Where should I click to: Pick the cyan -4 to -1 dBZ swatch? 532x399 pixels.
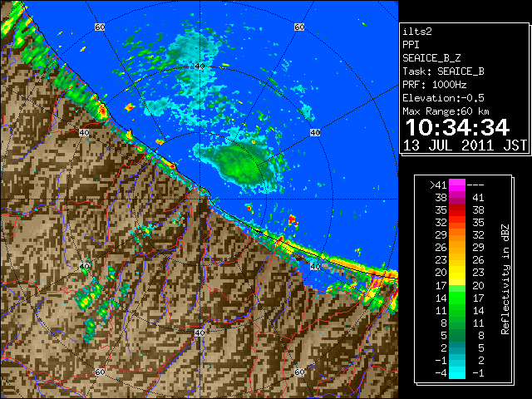click(457, 373)
